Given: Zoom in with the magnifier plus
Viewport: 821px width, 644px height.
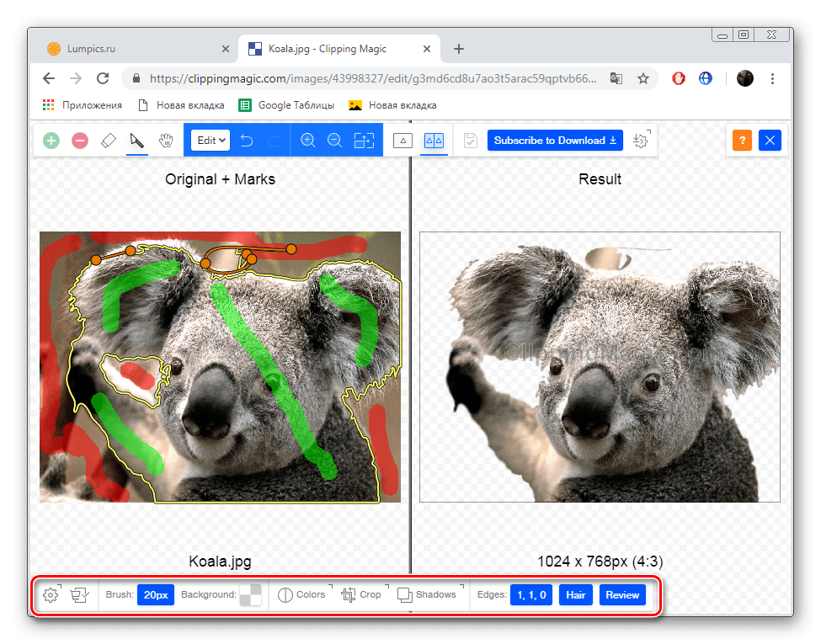Looking at the screenshot, I should click(x=308, y=141).
